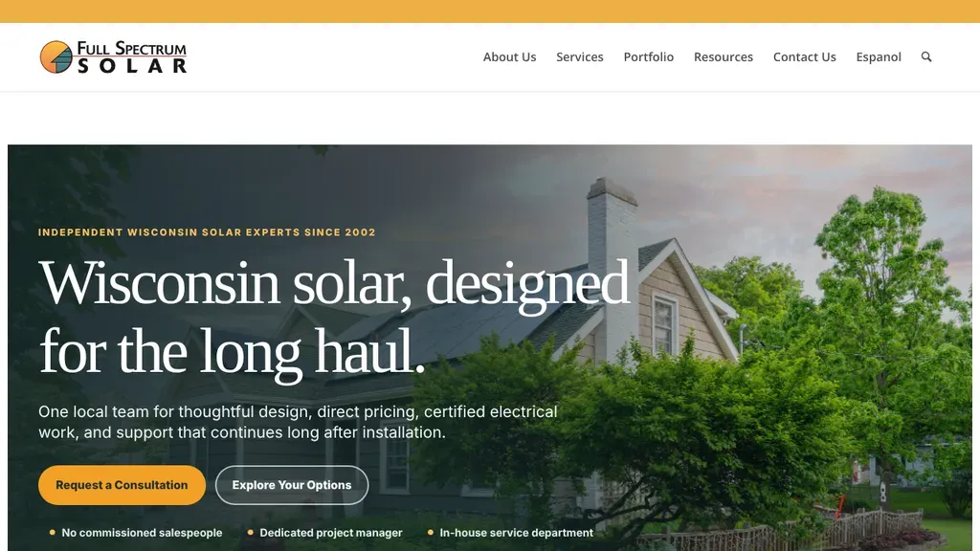
Task: Click 'Independent Wisconsin Solar Experts Since 2002' text
Action: coord(207,232)
